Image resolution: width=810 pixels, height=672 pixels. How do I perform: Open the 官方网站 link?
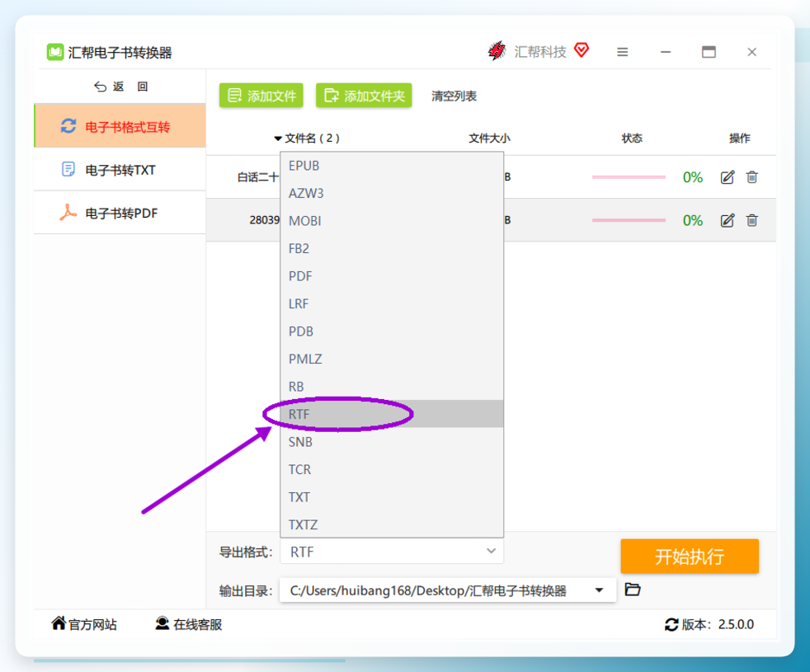[84, 624]
